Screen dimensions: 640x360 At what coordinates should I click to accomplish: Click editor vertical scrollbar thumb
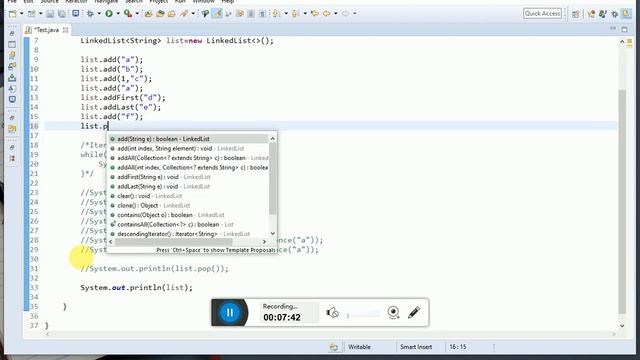click(622, 201)
